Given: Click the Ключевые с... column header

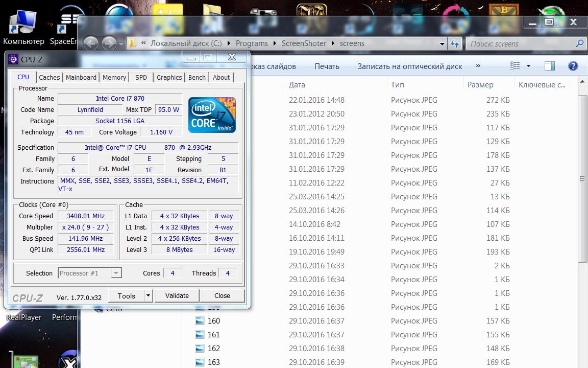Looking at the screenshot, I should pyautogui.click(x=542, y=85).
